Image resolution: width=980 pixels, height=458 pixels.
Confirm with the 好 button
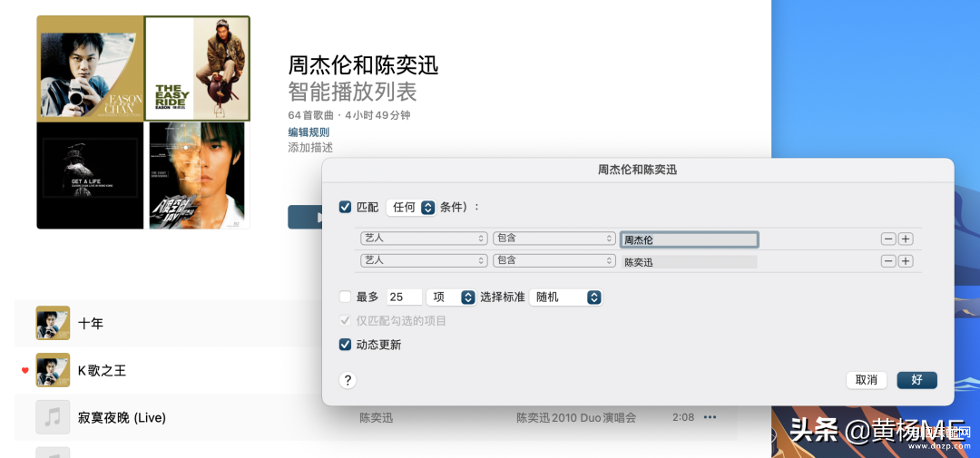click(916, 380)
